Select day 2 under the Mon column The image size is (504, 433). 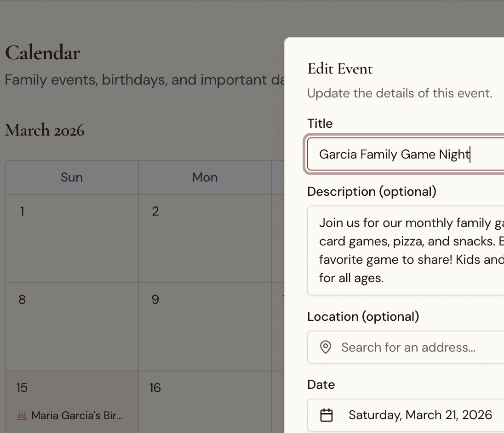pos(205,238)
